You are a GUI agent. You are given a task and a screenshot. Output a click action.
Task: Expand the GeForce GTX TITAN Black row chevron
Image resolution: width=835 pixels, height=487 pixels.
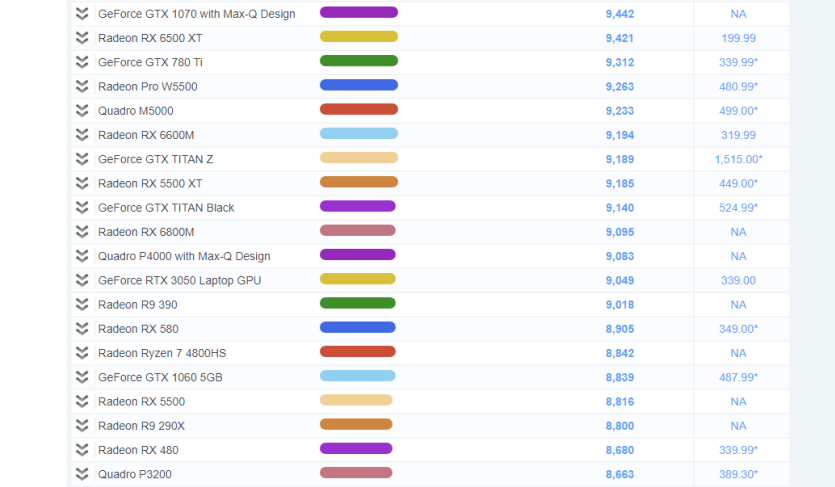[81, 208]
